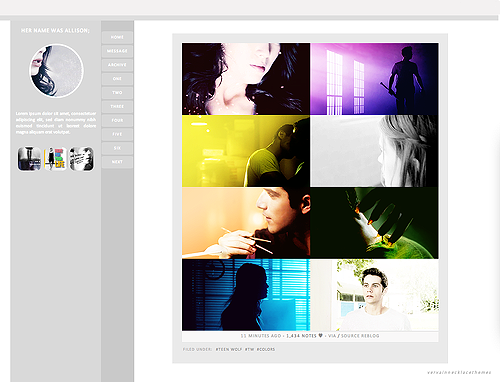Click the REBLOG link under post
Screen dimensions: 500x382
[370, 336]
